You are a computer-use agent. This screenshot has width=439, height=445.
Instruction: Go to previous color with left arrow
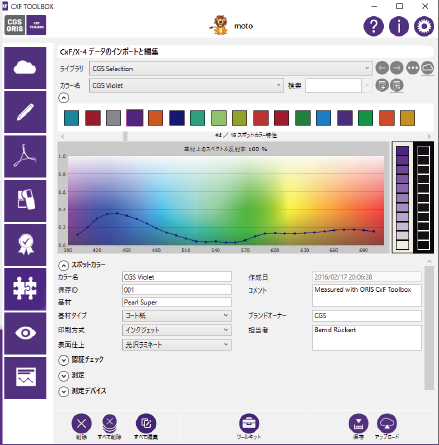tap(382, 68)
